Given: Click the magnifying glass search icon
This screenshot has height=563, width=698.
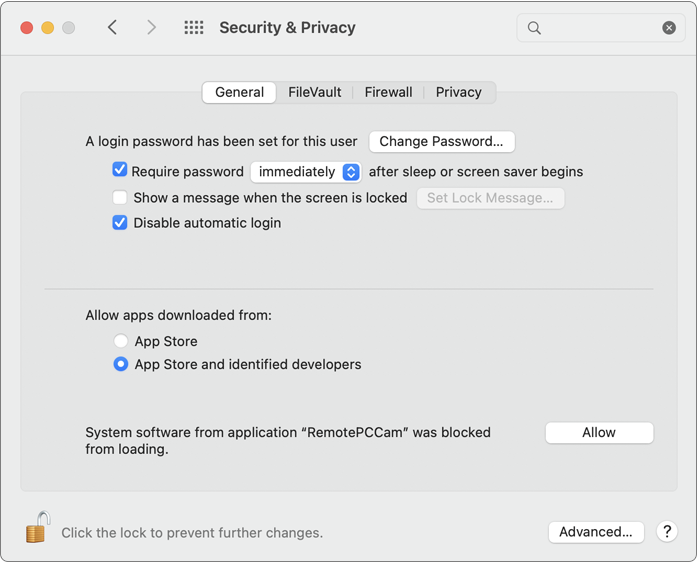Looking at the screenshot, I should [x=534, y=28].
